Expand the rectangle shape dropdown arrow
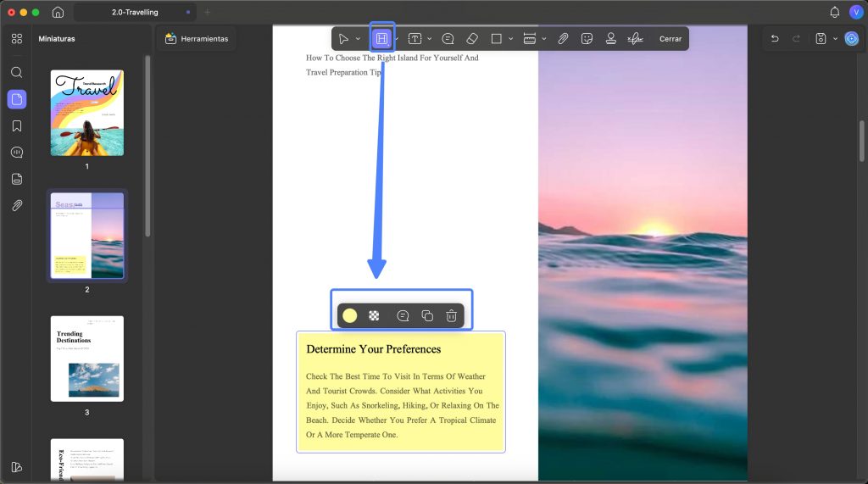The width and height of the screenshot is (868, 484). 510,39
